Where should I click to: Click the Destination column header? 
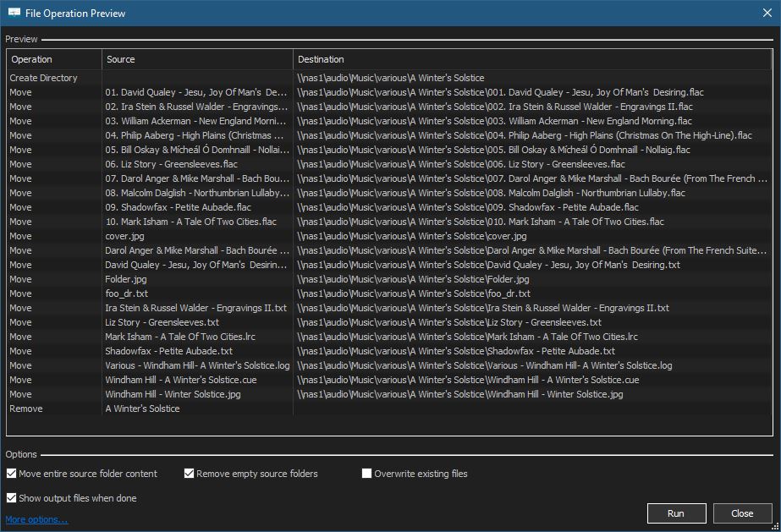point(531,59)
